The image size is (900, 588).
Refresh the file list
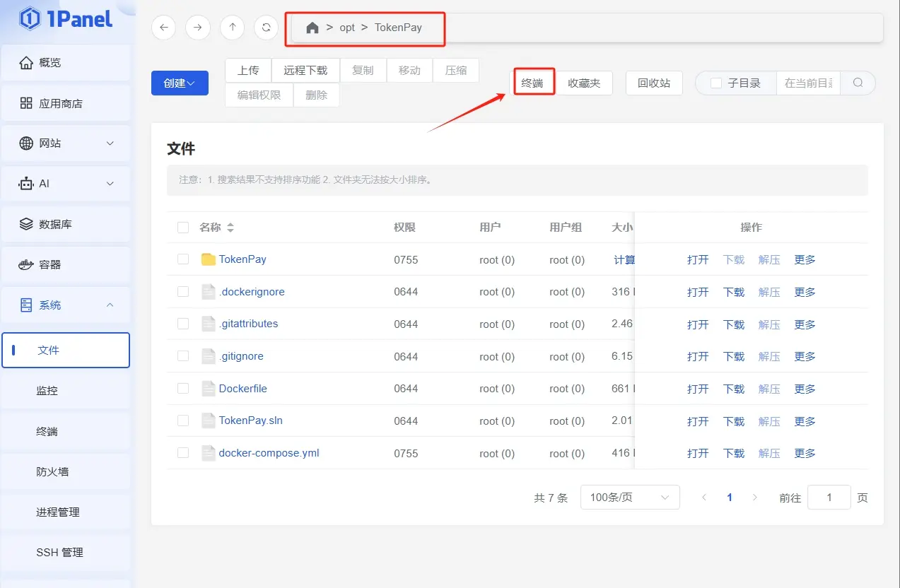click(266, 28)
